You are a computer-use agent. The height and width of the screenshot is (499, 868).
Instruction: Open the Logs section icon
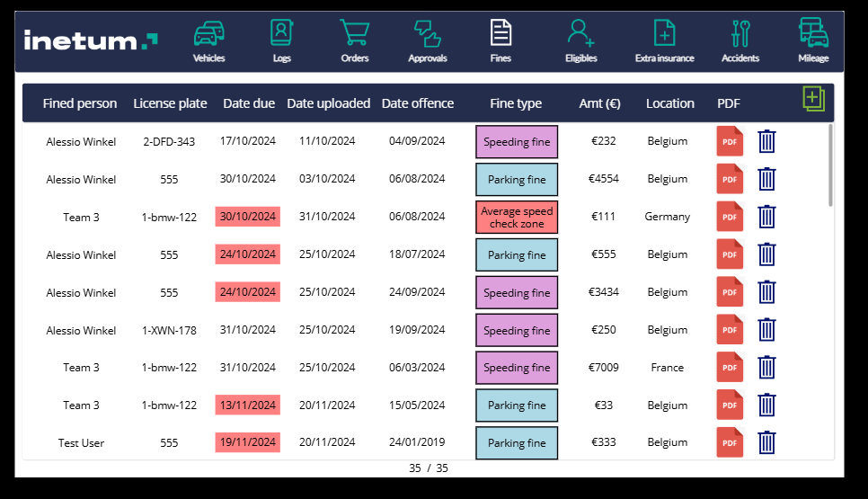point(281,34)
